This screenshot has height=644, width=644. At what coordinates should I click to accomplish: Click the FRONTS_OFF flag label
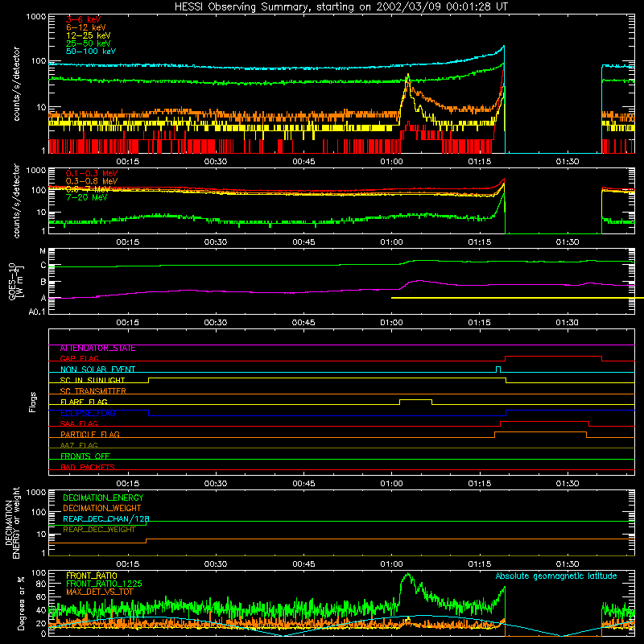(85, 456)
